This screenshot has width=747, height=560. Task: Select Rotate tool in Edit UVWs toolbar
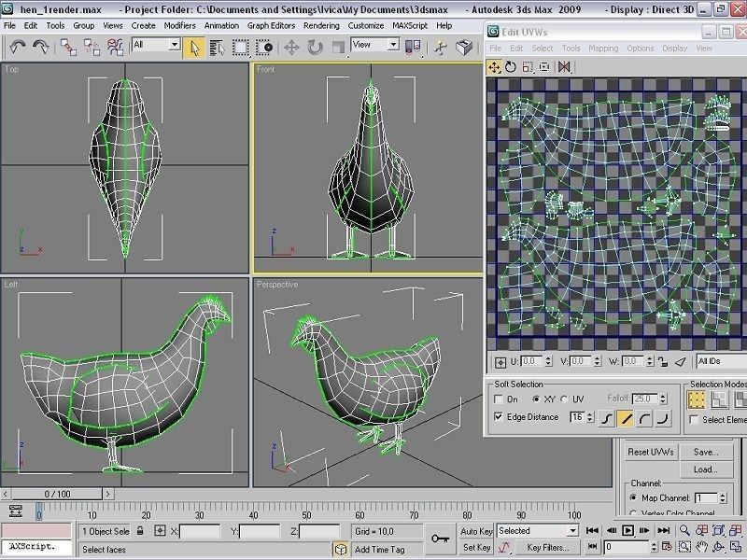[511, 67]
